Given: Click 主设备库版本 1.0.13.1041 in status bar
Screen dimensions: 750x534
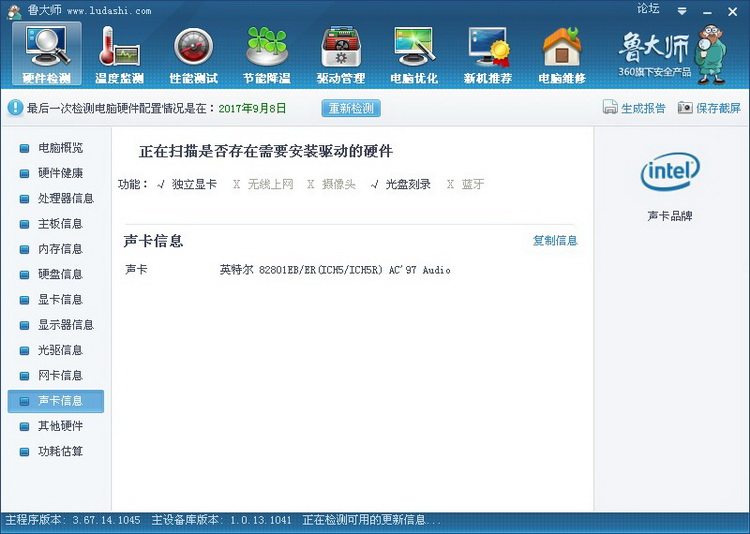Looking at the screenshot, I should pyautogui.click(x=221, y=520).
